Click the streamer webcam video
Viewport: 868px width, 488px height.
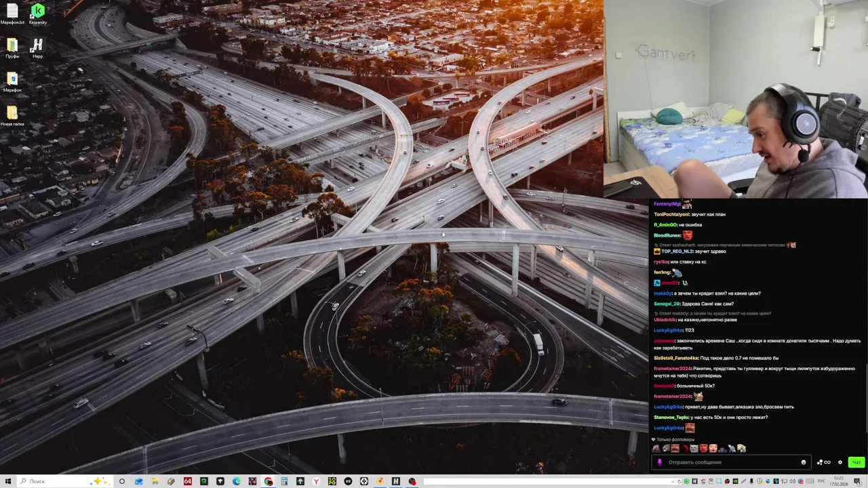click(736, 99)
